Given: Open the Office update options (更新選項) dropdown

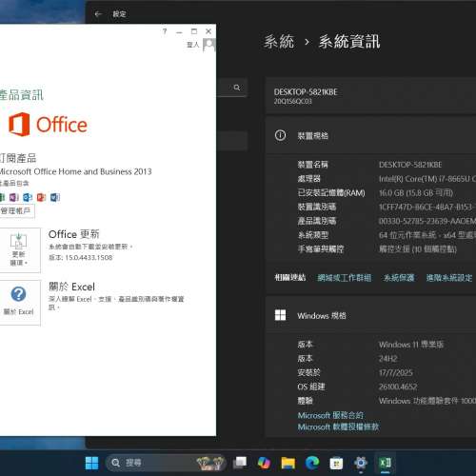Looking at the screenshot, I should 19,250.
